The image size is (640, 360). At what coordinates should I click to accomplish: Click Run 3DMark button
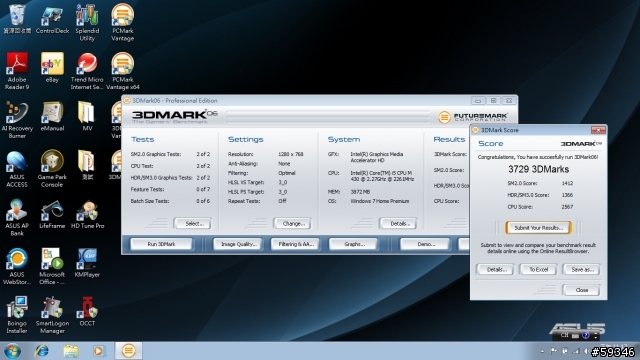[x=161, y=244]
